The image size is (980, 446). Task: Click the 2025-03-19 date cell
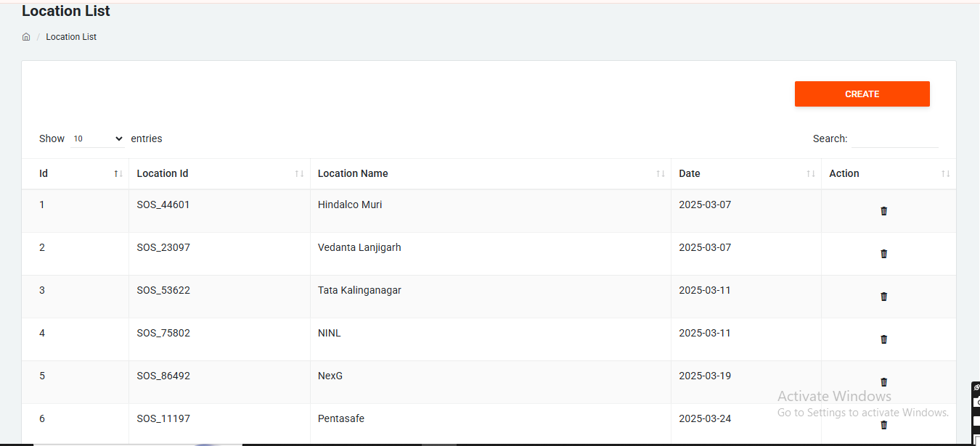705,376
